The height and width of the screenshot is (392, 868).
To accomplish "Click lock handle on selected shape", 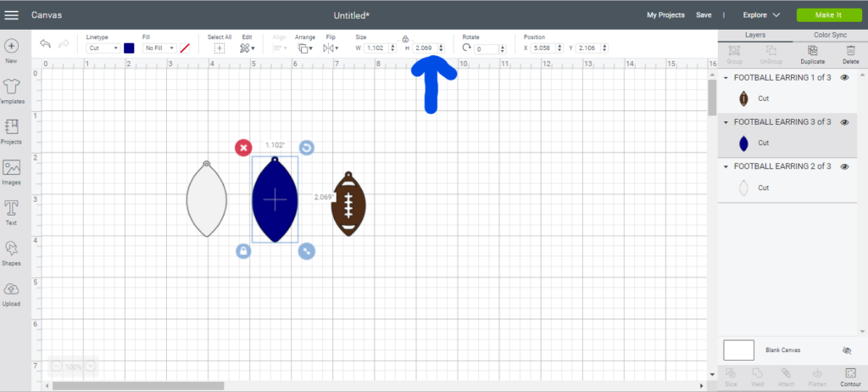I will (x=243, y=251).
